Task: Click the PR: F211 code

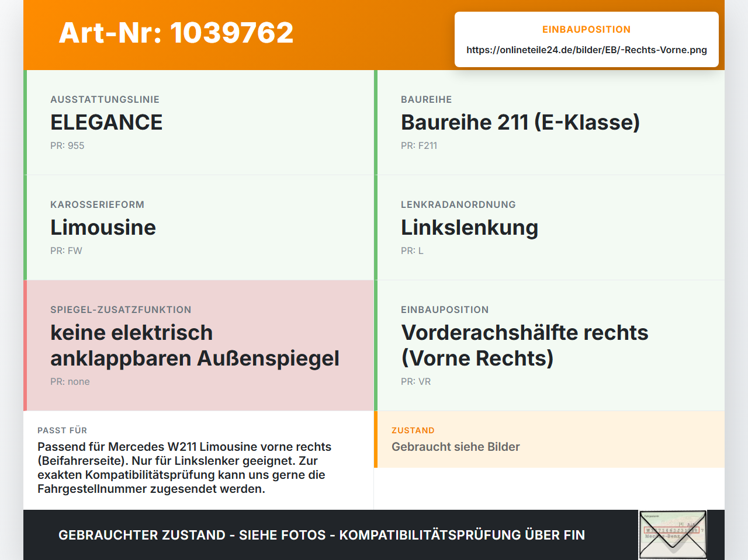Action: [x=419, y=145]
